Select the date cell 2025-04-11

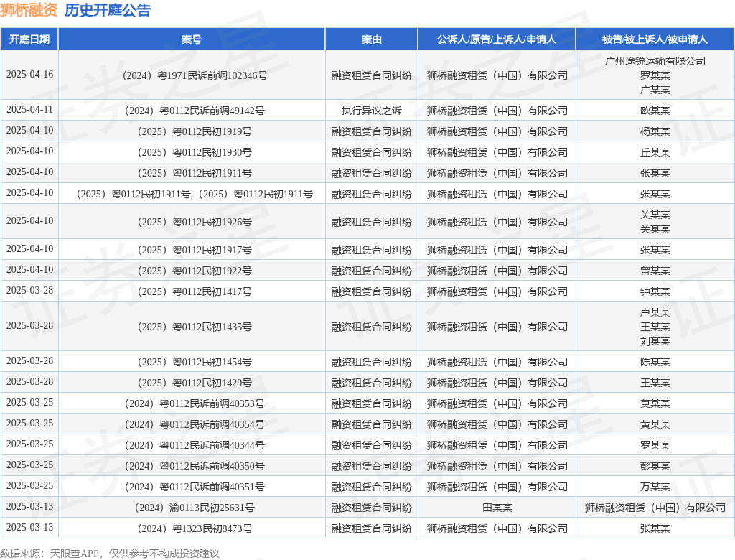point(29,110)
